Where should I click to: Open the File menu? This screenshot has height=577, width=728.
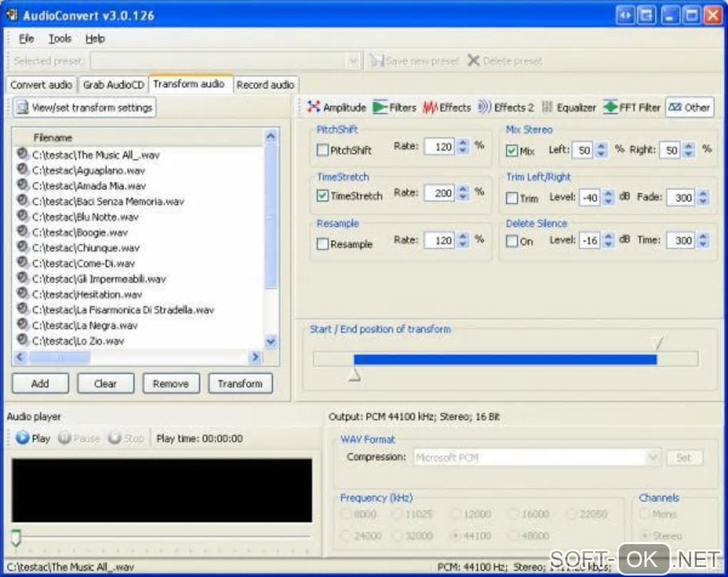point(26,39)
